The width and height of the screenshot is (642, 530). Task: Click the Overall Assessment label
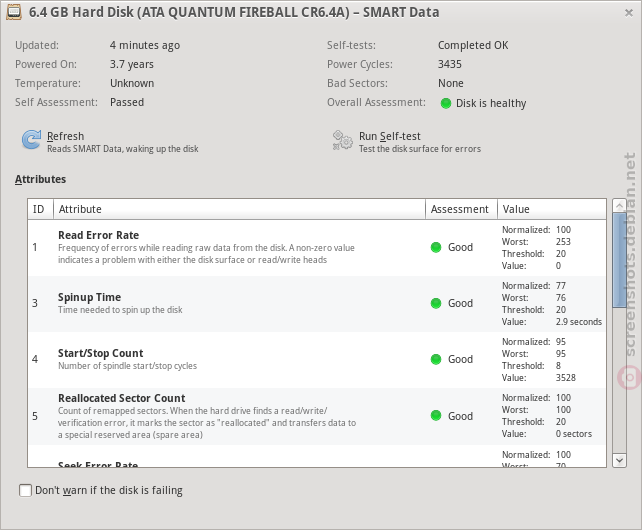[x=376, y=102]
